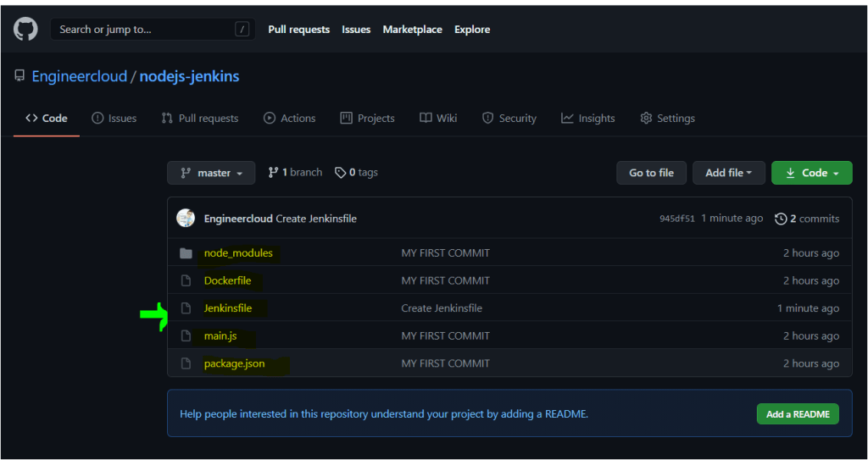
Task: Open the main.js file
Action: (220, 336)
